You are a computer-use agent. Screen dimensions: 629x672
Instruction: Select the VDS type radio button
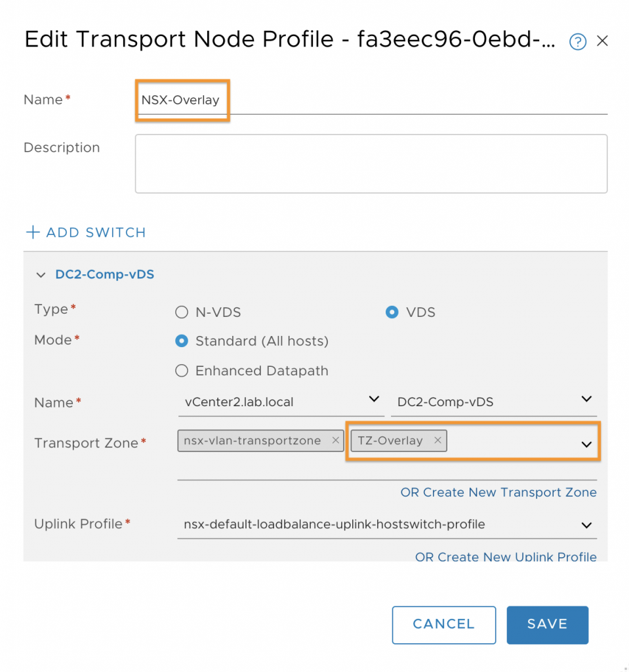coord(392,312)
